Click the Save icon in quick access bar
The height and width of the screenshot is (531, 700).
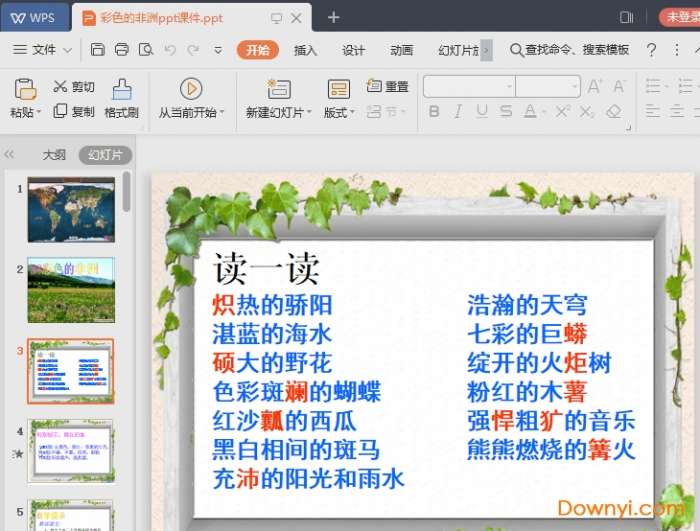[x=97, y=50]
